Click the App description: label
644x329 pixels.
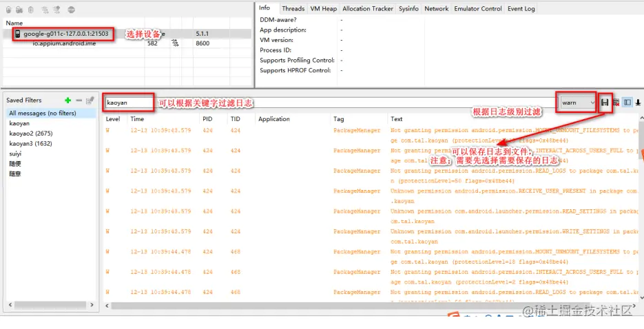[283, 30]
